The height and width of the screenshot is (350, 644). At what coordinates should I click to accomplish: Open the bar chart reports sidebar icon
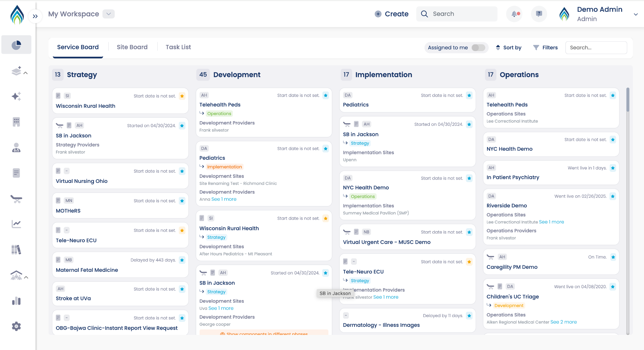pos(16,301)
